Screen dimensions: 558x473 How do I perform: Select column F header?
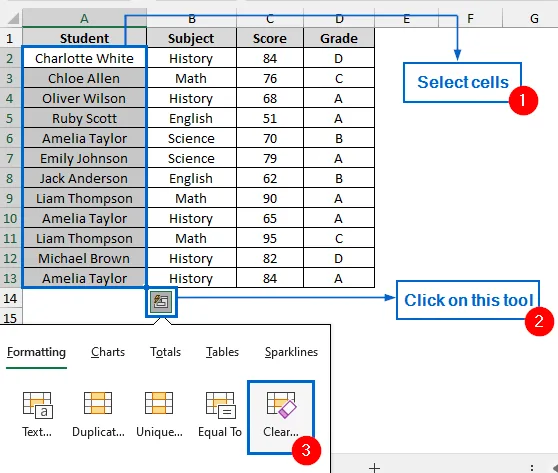coord(470,18)
